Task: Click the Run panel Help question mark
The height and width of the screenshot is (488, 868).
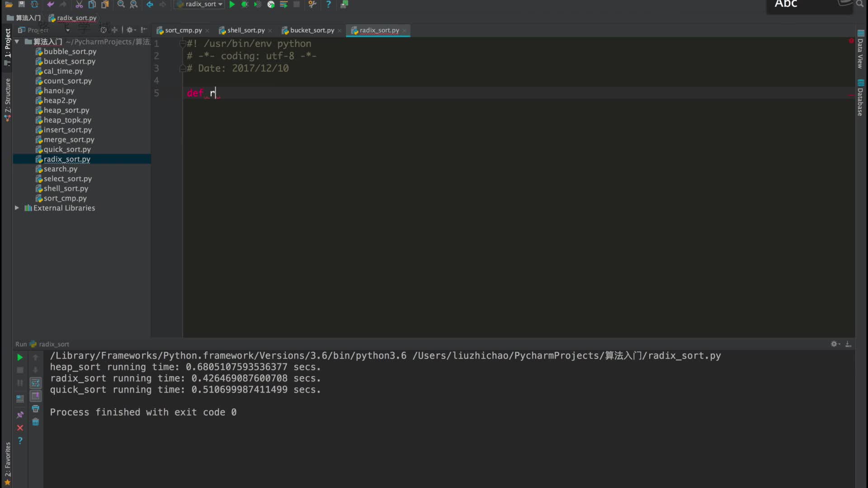Action: click(x=20, y=441)
